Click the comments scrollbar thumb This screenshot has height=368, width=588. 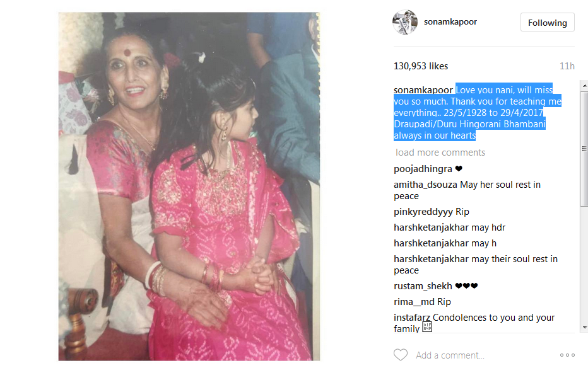click(x=584, y=149)
